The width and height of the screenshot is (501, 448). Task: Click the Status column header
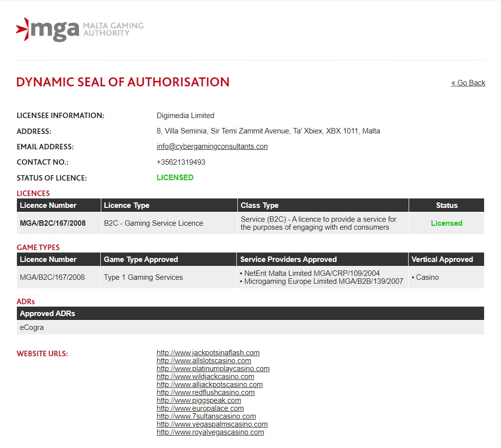point(447,205)
